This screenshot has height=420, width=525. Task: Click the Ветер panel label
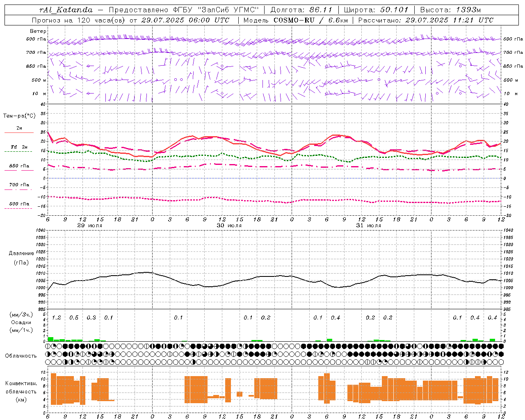point(38,31)
